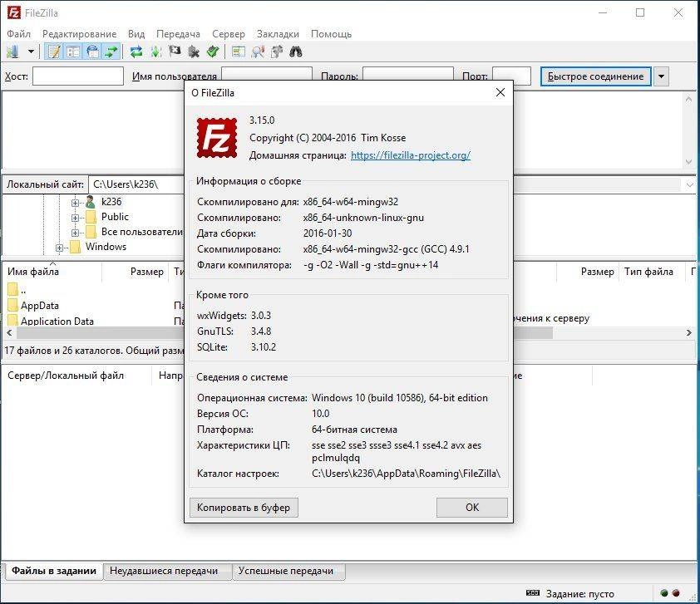The image size is (700, 604).
Task: Click the FileZilla logo in the About dialog
Action: (x=217, y=137)
